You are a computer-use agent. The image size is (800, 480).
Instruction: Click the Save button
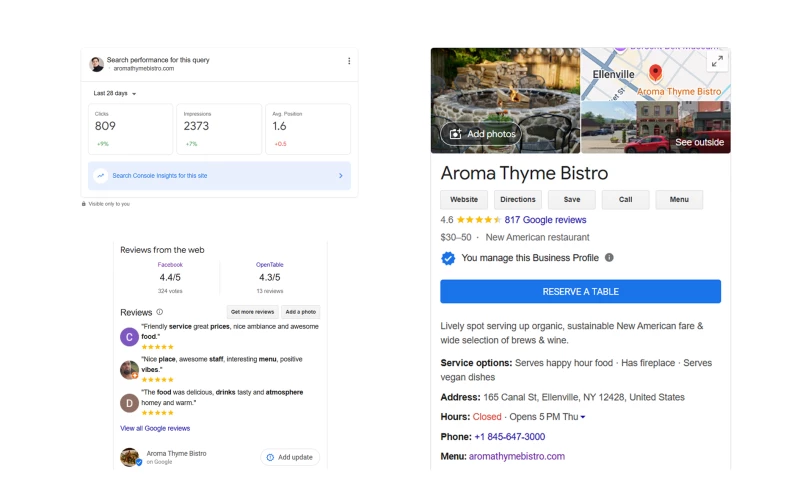[x=572, y=199]
